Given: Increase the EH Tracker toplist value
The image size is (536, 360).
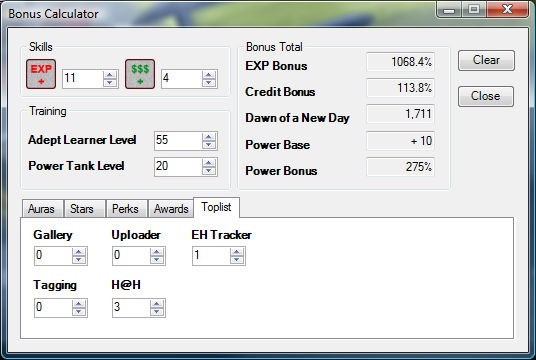Looking at the screenshot, I should [x=237, y=252].
